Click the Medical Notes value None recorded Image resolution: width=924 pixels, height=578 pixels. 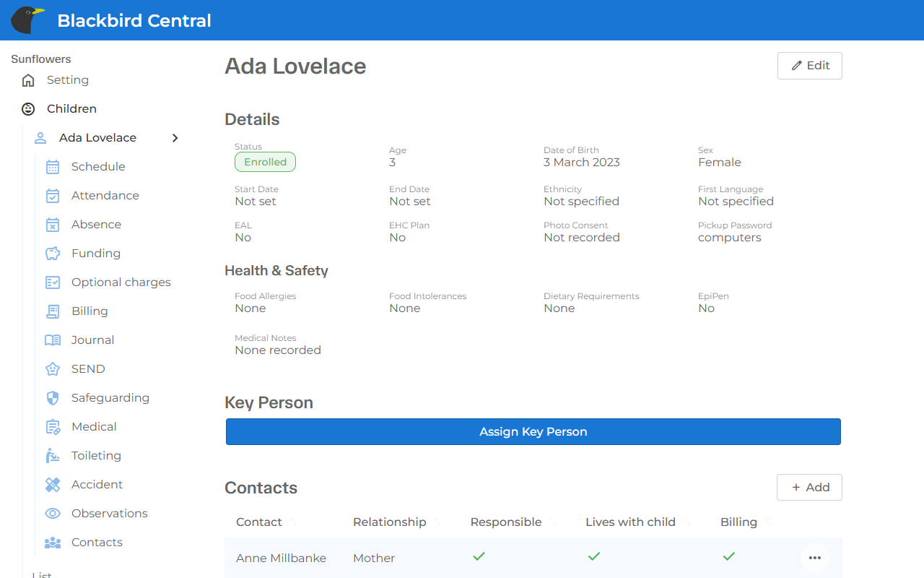pos(278,350)
